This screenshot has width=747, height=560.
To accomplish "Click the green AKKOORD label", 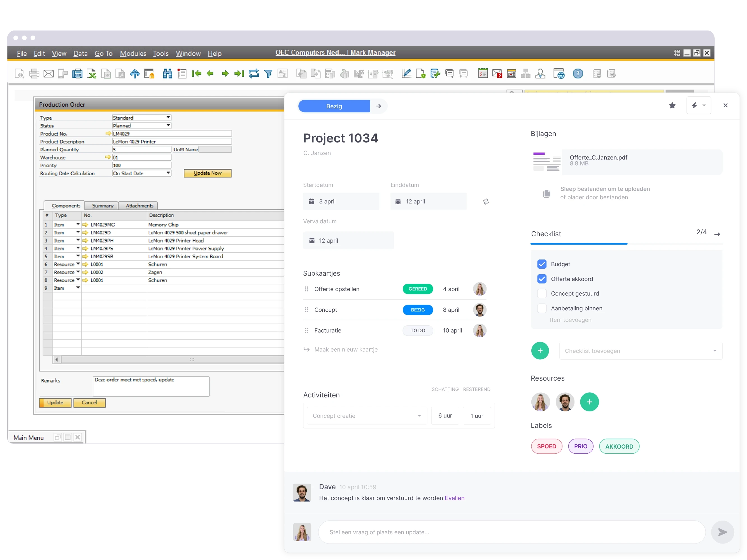I will pos(619,446).
